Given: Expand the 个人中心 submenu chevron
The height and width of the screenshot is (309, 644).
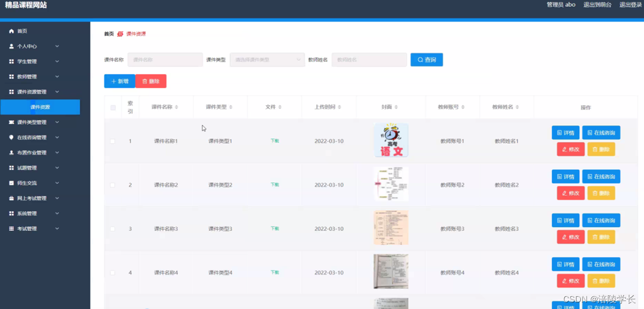Looking at the screenshot, I should pos(57,46).
